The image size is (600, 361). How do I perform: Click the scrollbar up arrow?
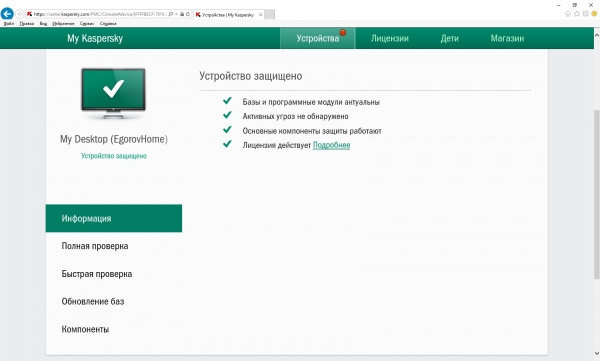point(597,35)
